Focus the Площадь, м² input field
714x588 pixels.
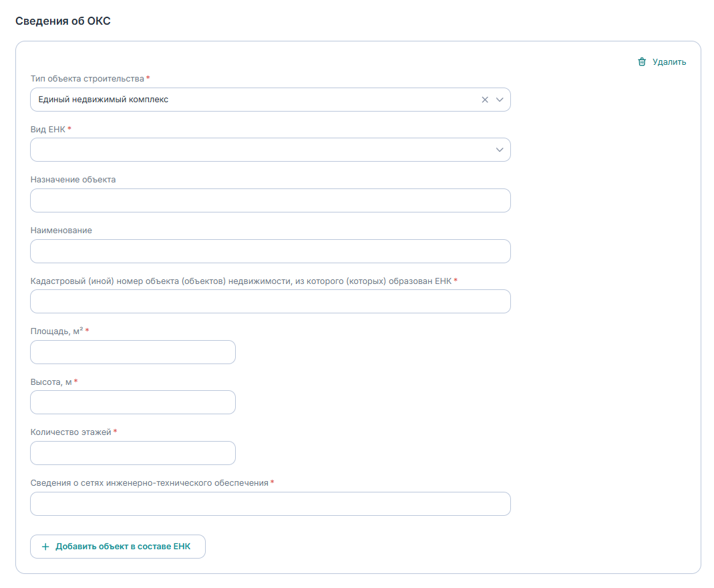coord(133,352)
